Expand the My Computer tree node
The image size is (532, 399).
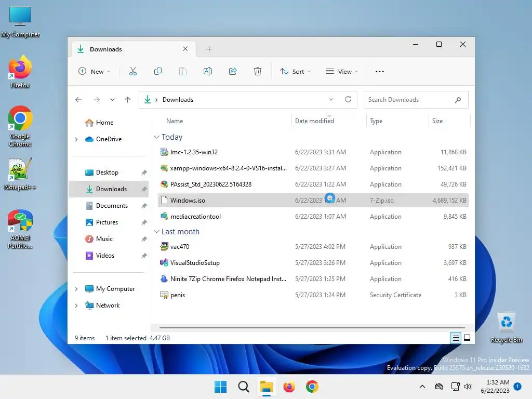[76, 289]
